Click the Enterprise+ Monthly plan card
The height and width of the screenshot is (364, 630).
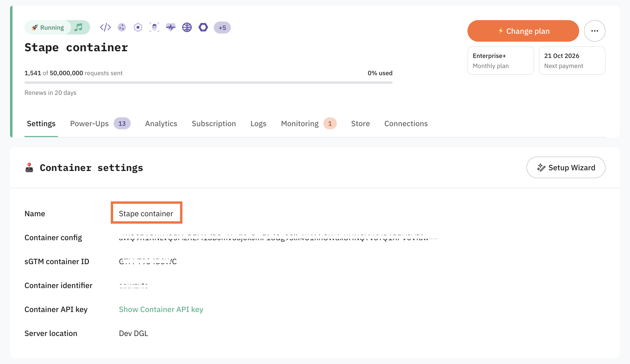501,61
